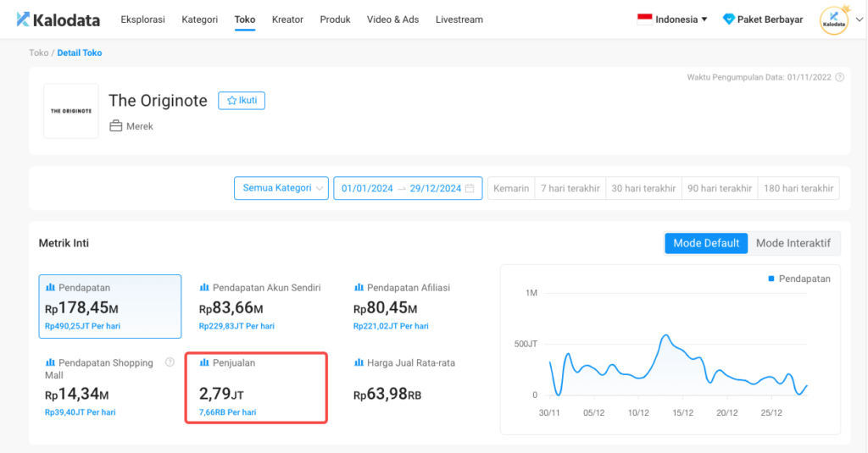Click Rp229,83JT Per hari text

click(x=236, y=326)
